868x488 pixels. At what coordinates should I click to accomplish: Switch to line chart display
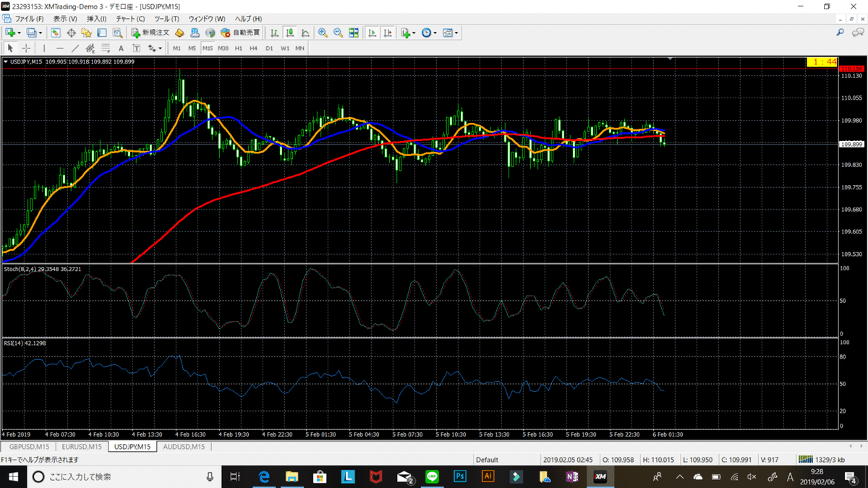pos(305,33)
